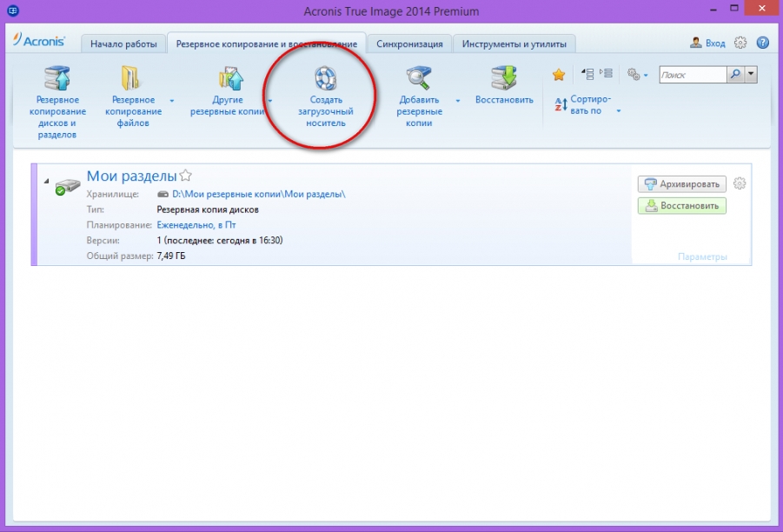Open the Другие резервные копии dropdown
The width and height of the screenshot is (783, 532).
coord(270,101)
